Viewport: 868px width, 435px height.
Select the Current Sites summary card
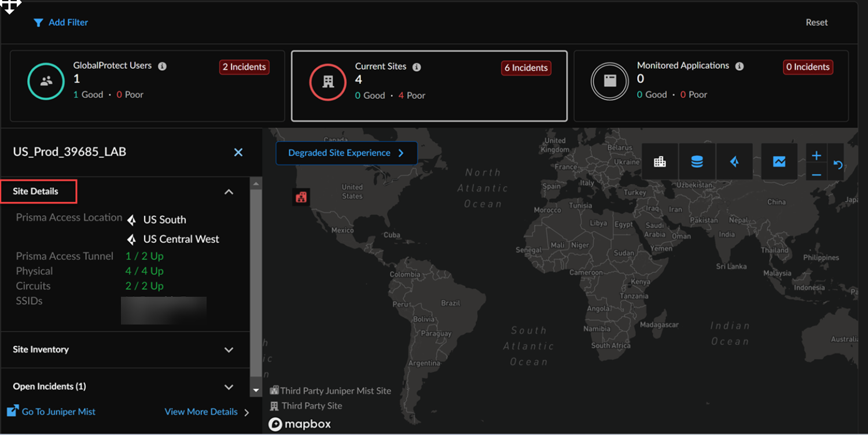point(429,86)
